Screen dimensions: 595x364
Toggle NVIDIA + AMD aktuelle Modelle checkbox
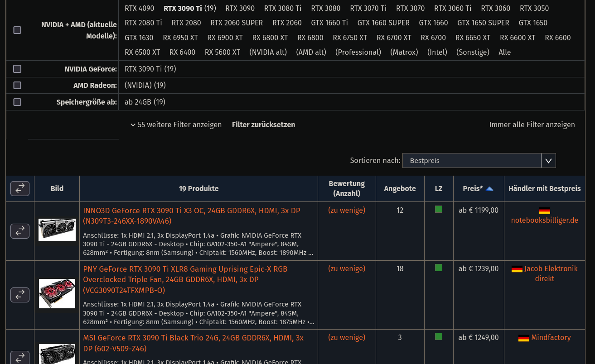(17, 30)
